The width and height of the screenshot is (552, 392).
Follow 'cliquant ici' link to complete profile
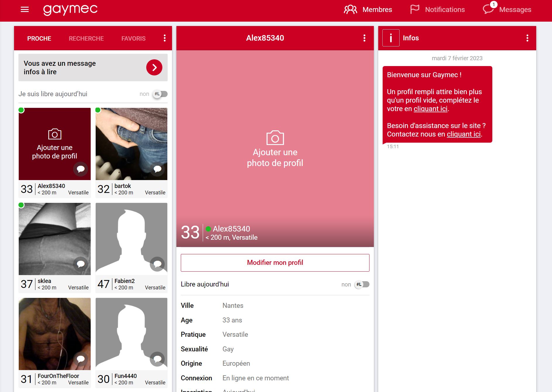431,109
